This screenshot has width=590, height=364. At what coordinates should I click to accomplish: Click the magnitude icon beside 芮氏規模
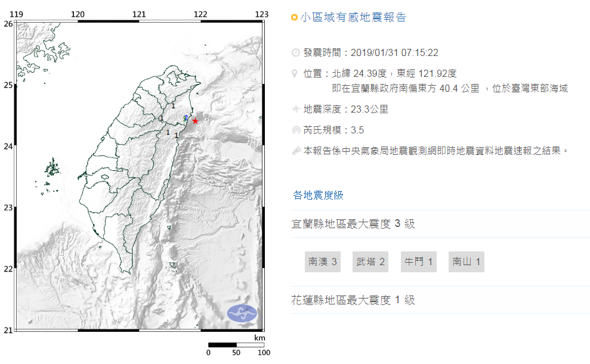[x=296, y=130]
